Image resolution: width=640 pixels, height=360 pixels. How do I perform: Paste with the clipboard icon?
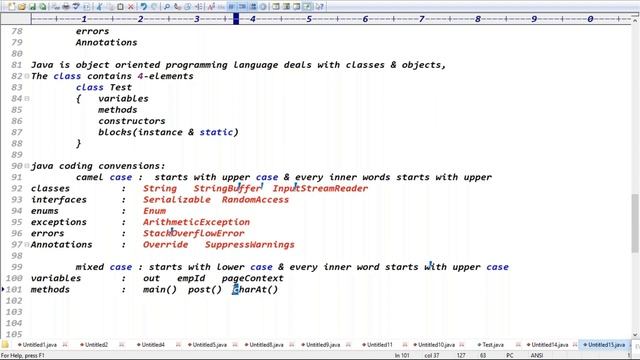(120, 7)
